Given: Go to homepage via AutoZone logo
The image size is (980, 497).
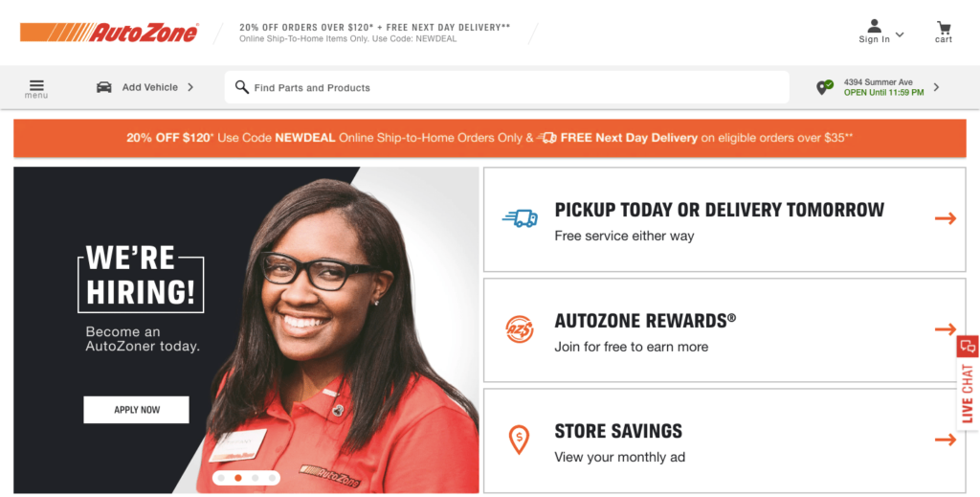Looking at the screenshot, I should [x=109, y=33].
